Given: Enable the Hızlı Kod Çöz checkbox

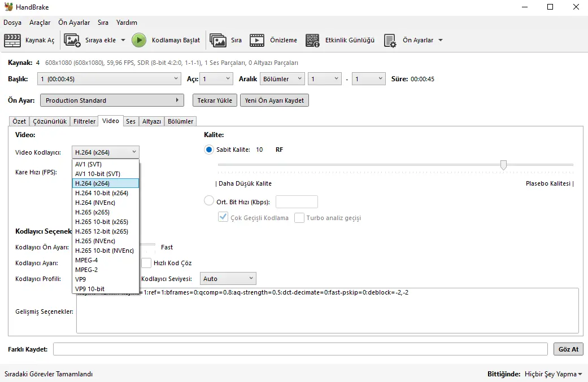Looking at the screenshot, I should (146, 263).
